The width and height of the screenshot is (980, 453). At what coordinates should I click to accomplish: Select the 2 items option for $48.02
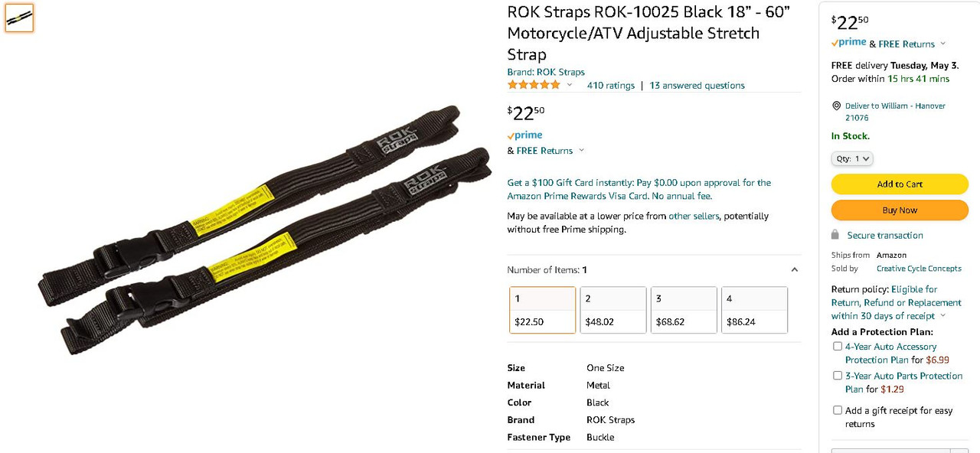tap(613, 310)
